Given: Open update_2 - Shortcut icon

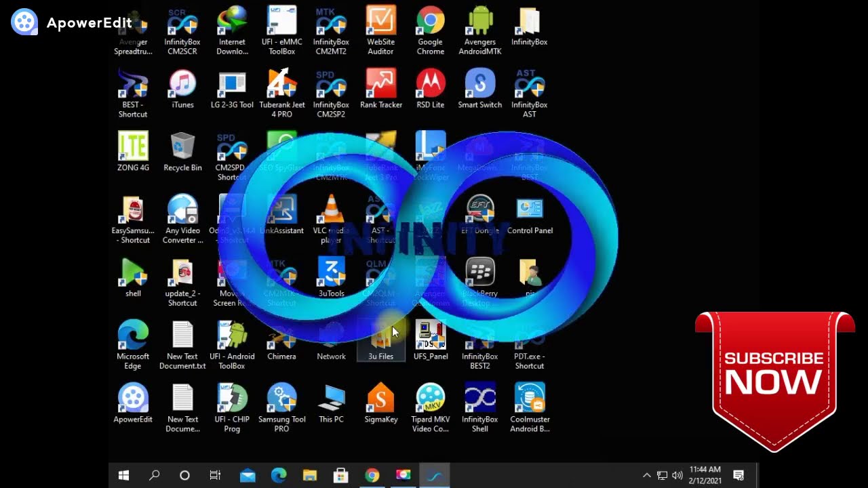Looking at the screenshot, I should point(182,283).
